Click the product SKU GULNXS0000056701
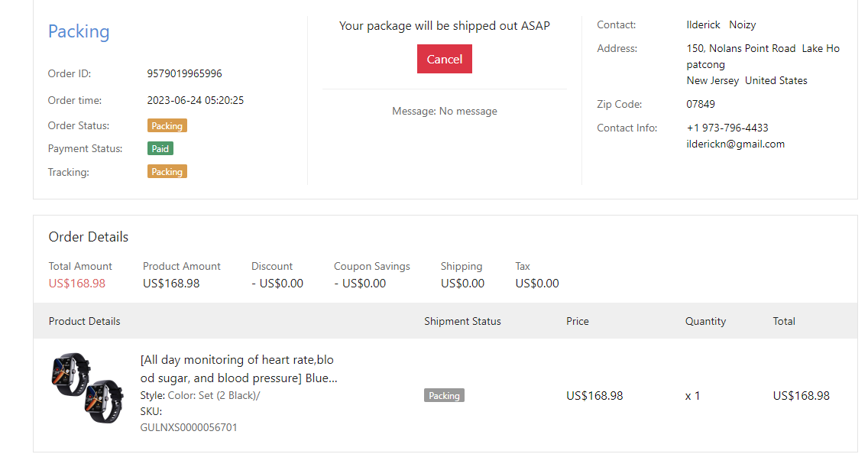 189,427
